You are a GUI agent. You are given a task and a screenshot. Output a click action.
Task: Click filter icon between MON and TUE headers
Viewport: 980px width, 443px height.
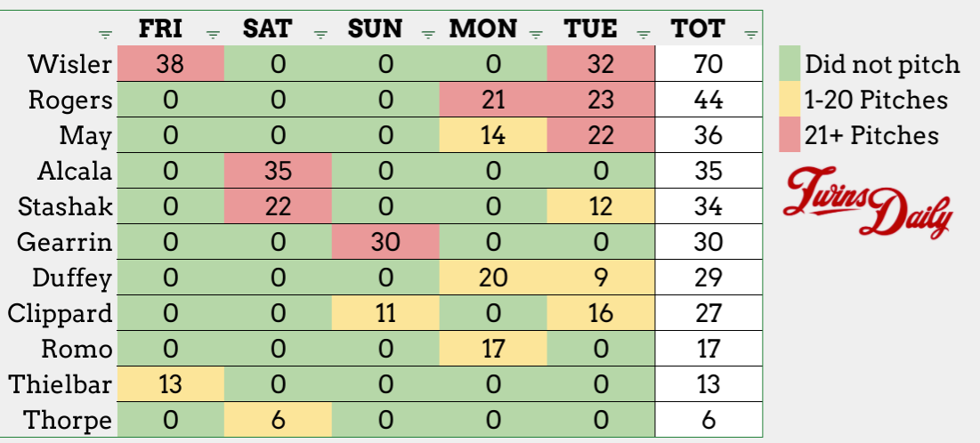536,35
